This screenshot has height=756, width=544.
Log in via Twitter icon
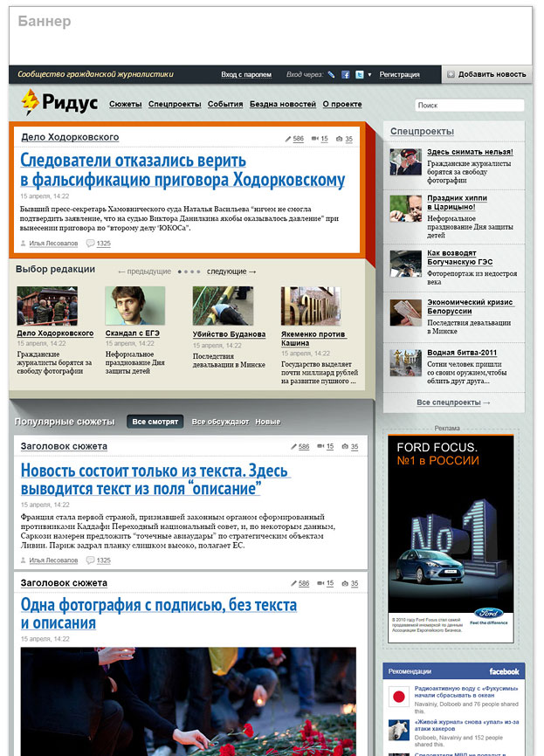click(358, 75)
